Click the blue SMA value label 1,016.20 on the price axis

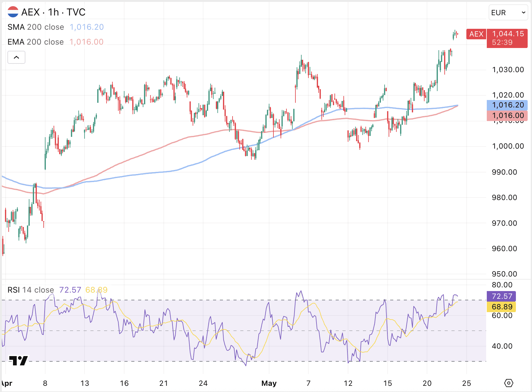[507, 105]
